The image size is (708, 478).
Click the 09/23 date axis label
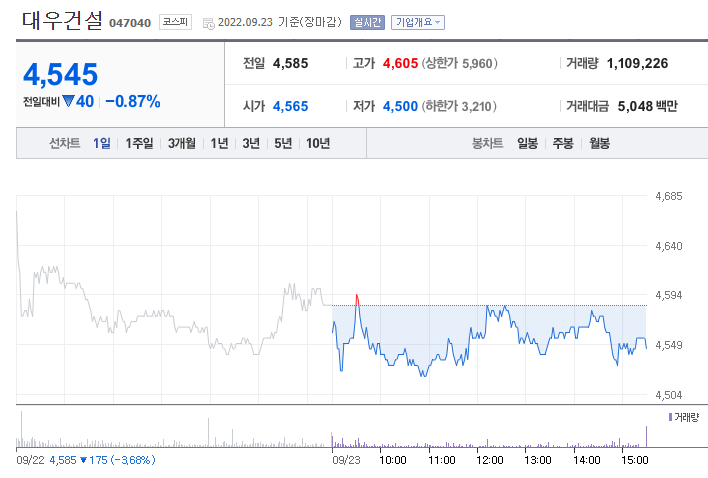(346, 460)
